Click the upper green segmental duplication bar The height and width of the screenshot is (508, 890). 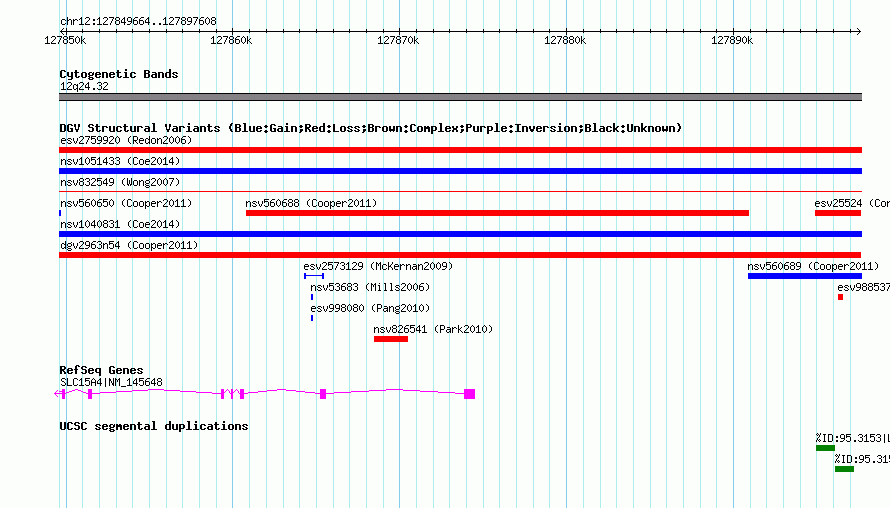tap(825, 448)
